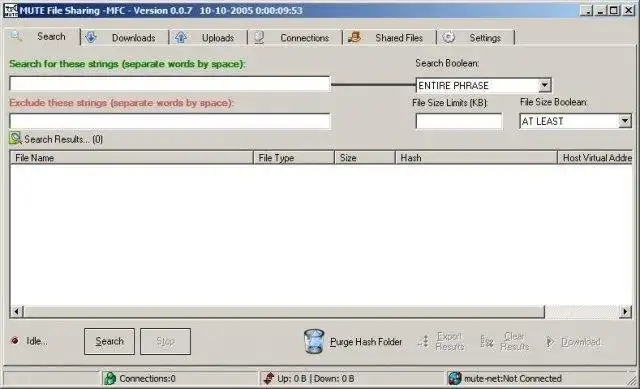
Task: Open the Uploads tab
Action: [x=209, y=38]
